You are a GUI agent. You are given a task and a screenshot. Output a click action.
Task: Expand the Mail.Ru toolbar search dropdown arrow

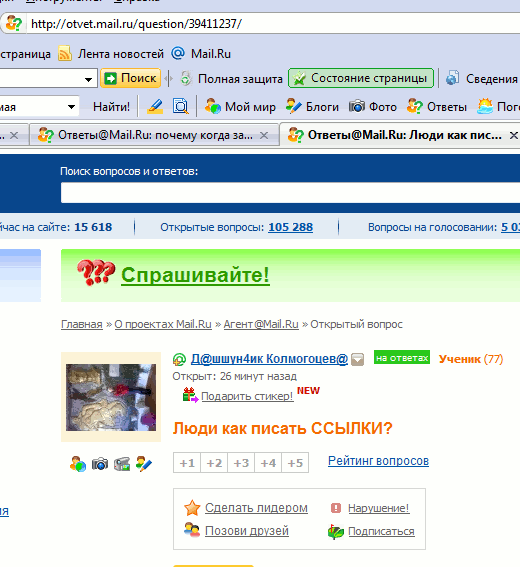tap(72, 107)
